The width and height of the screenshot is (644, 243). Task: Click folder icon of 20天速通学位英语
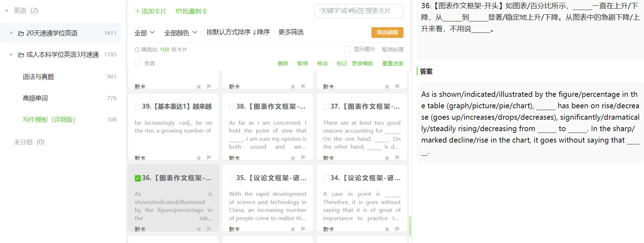[21, 33]
